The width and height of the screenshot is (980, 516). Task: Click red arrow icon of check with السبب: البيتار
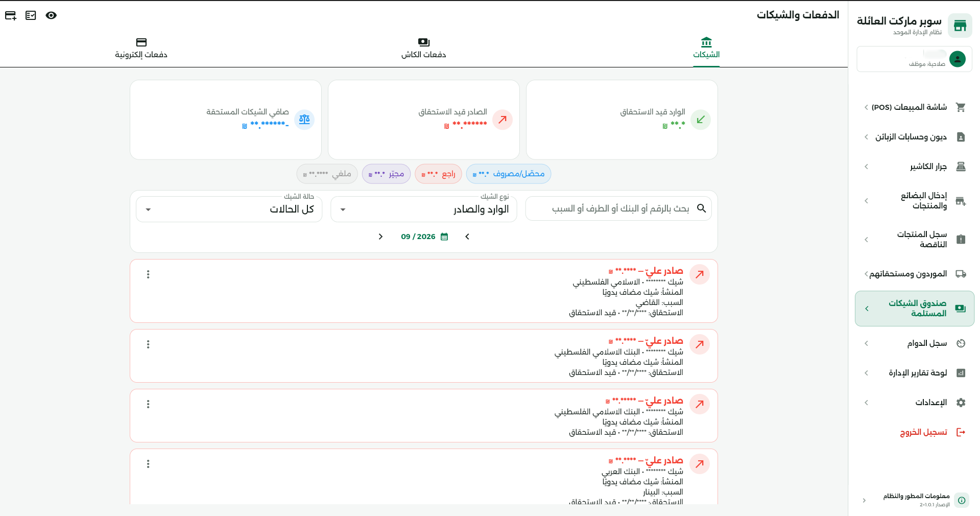(x=700, y=464)
